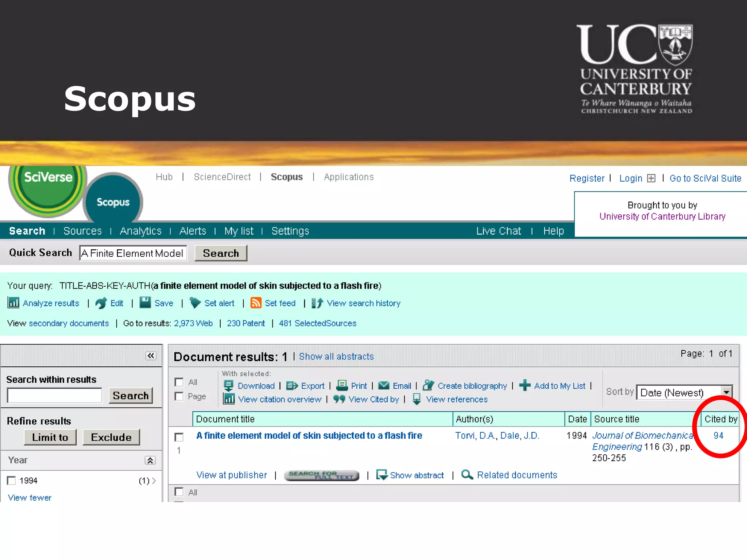747x560 pixels.
Task: Click the Add to My List plus icon
Action: point(525,385)
